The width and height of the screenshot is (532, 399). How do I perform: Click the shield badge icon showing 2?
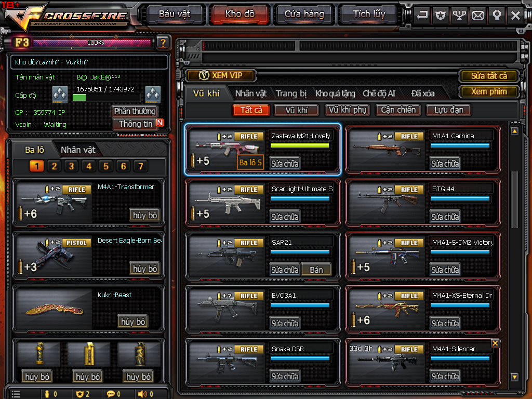point(79,394)
